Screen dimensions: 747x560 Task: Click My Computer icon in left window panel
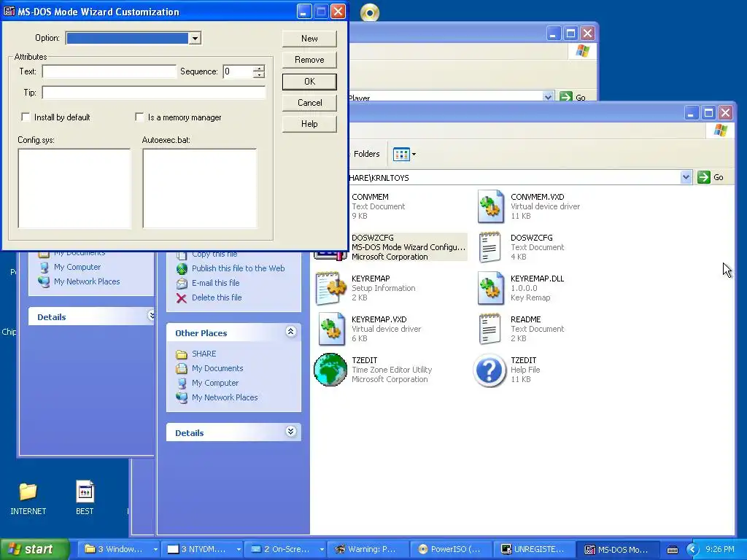tap(44, 267)
